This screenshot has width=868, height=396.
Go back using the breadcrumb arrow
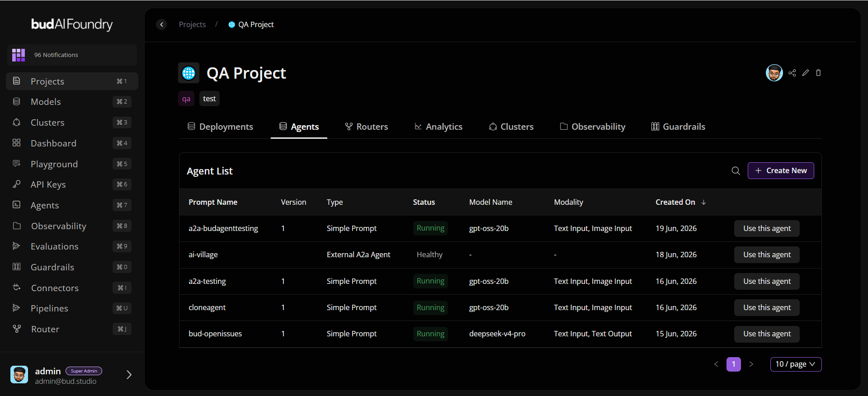[x=162, y=24]
